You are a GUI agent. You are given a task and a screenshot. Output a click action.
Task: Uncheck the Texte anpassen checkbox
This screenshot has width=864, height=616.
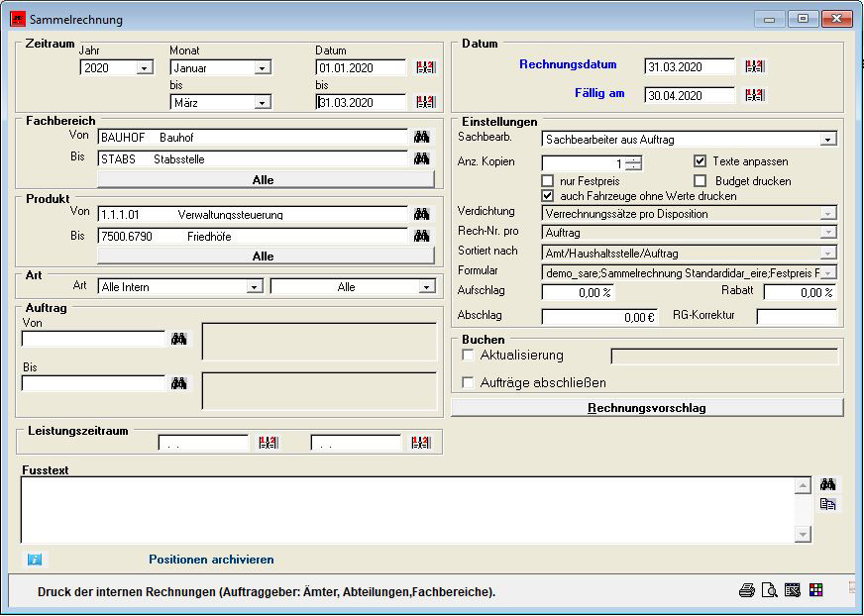pyautogui.click(x=700, y=161)
